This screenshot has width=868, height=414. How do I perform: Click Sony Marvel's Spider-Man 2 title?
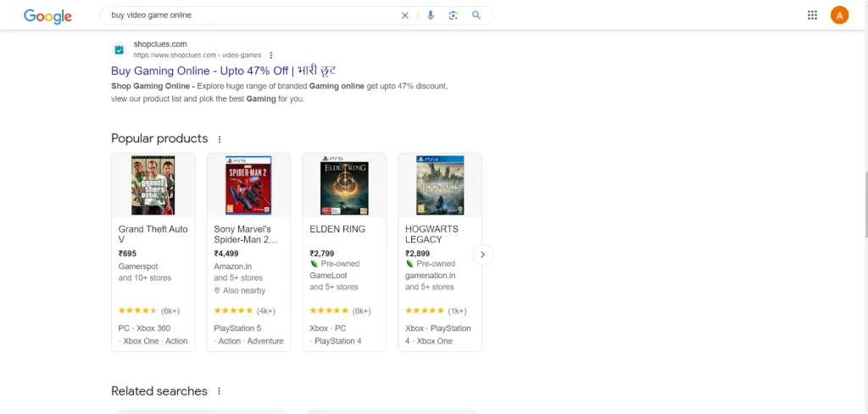coord(246,234)
